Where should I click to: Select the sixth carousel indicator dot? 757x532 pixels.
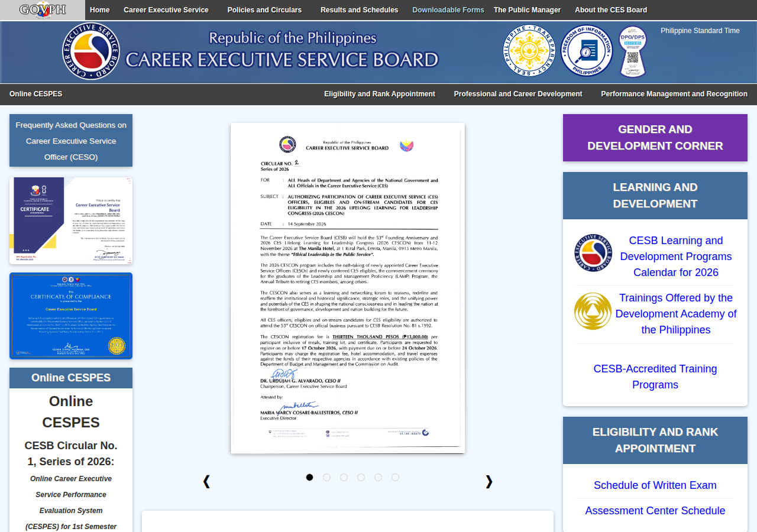click(395, 477)
